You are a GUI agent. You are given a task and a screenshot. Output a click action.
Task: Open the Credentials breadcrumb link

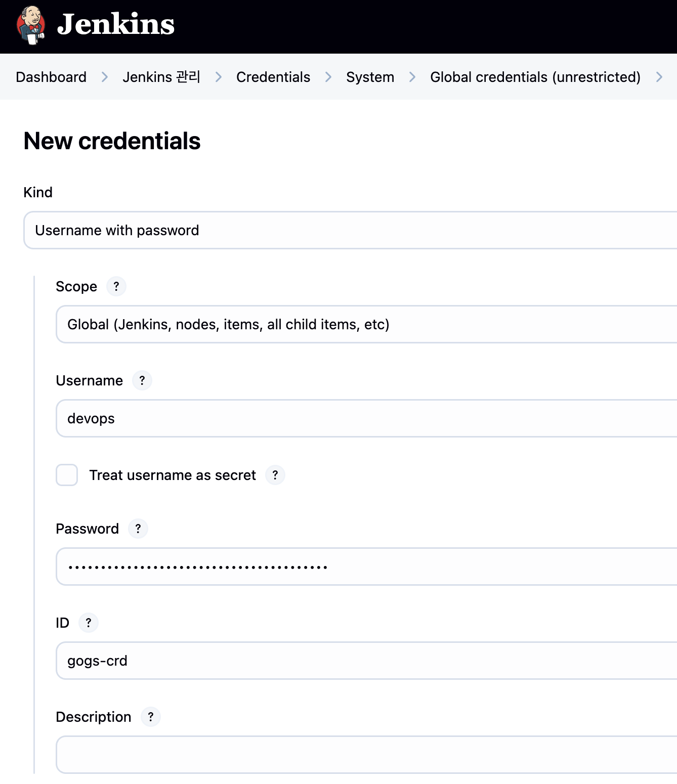pyautogui.click(x=273, y=77)
